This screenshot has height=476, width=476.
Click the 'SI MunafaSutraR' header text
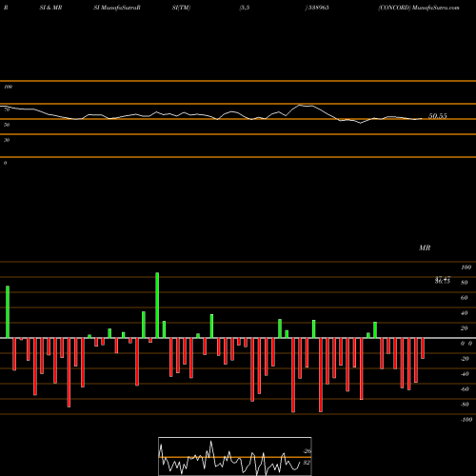tap(117, 8)
